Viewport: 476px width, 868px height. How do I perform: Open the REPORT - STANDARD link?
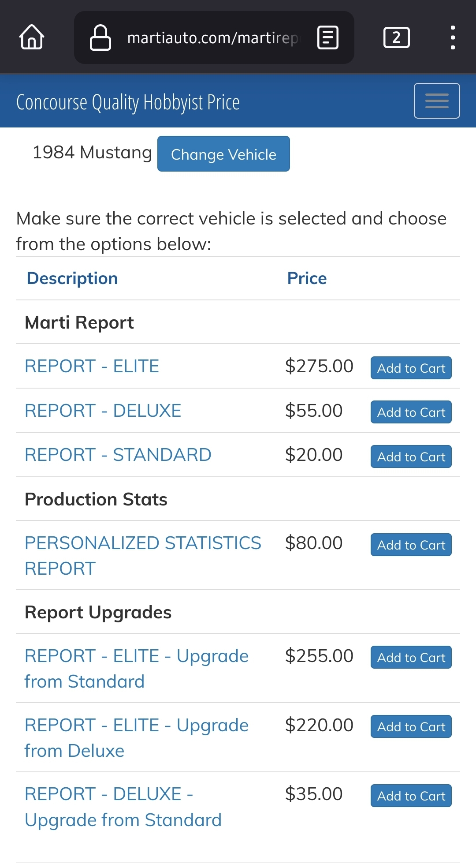(x=118, y=455)
